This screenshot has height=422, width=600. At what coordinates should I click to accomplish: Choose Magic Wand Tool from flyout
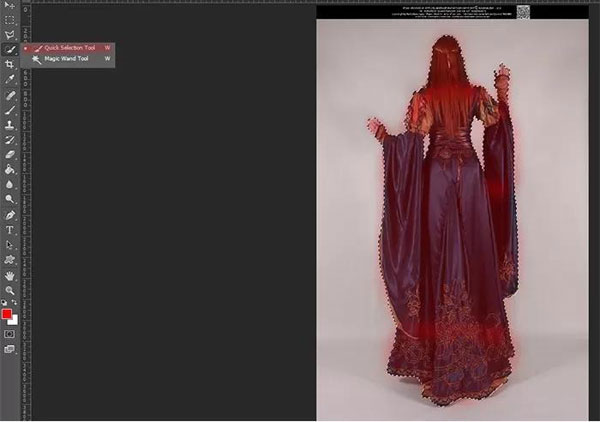pos(66,59)
